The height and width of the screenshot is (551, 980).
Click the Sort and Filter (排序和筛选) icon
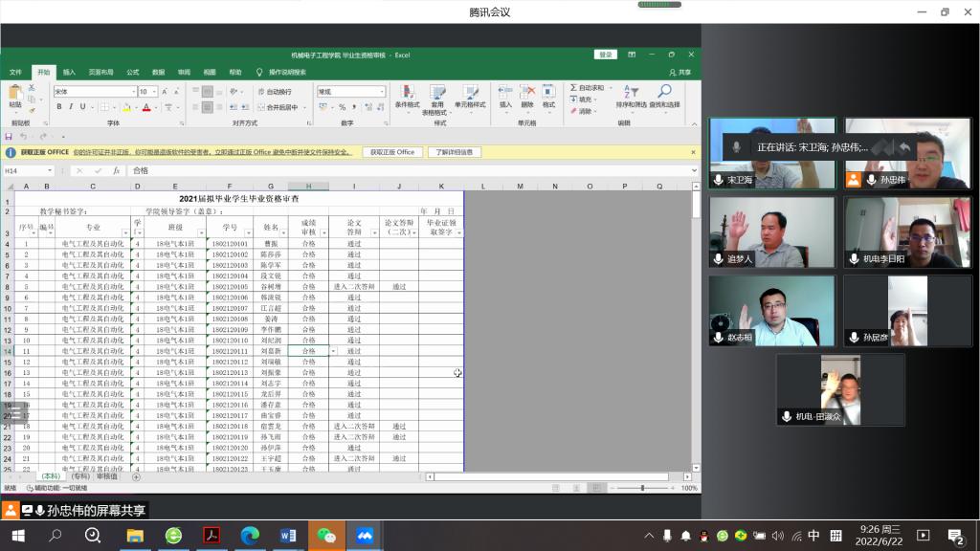[633, 96]
